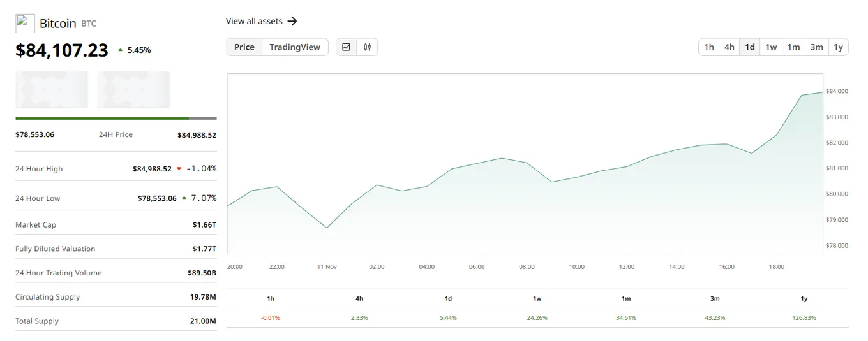Click the $84,107.23 current price
Viewport: 868px width, 341px height.
point(62,50)
